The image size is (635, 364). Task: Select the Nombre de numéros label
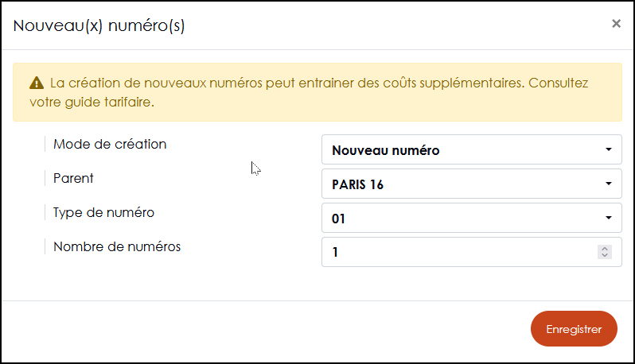[117, 246]
